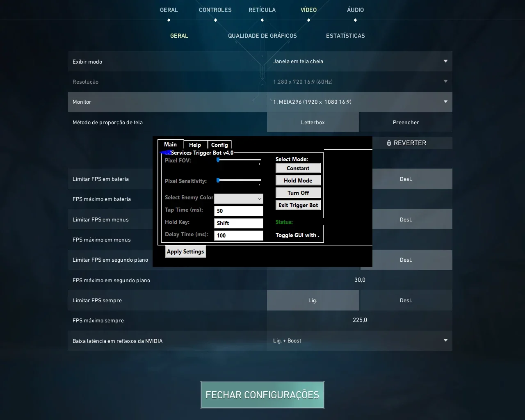The image size is (525, 420).
Task: Expand the Exibir modo dropdown
Action: [x=360, y=62]
